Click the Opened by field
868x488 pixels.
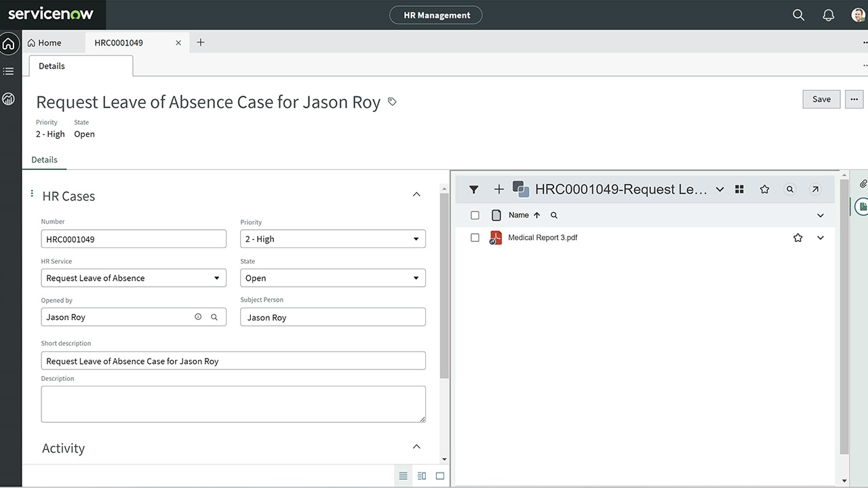[x=134, y=317]
